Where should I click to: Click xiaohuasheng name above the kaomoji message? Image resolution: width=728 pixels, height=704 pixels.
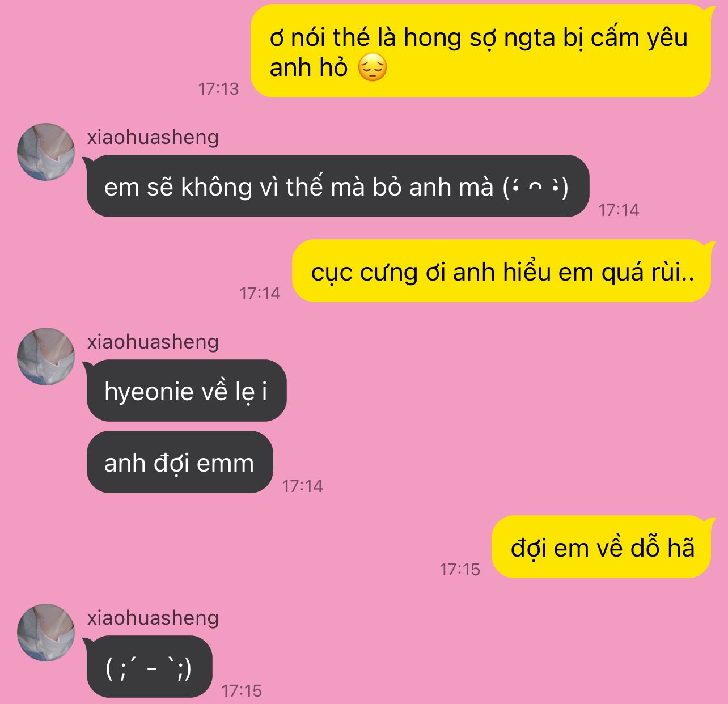click(x=153, y=618)
